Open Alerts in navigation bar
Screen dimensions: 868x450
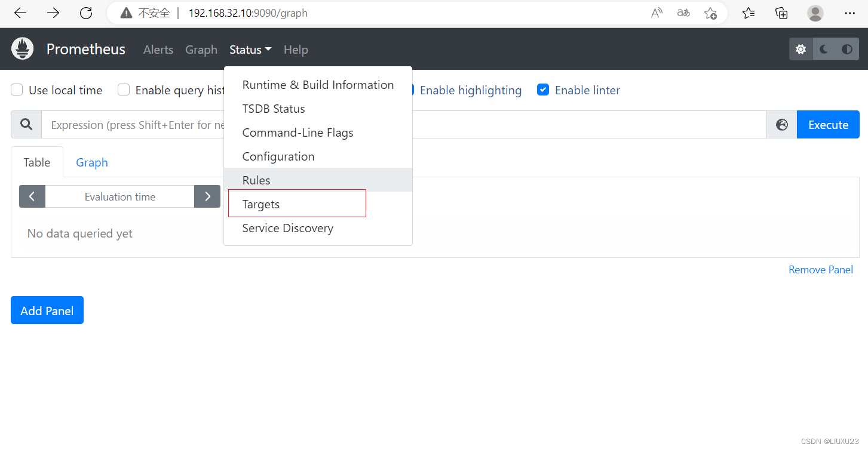[158, 50]
